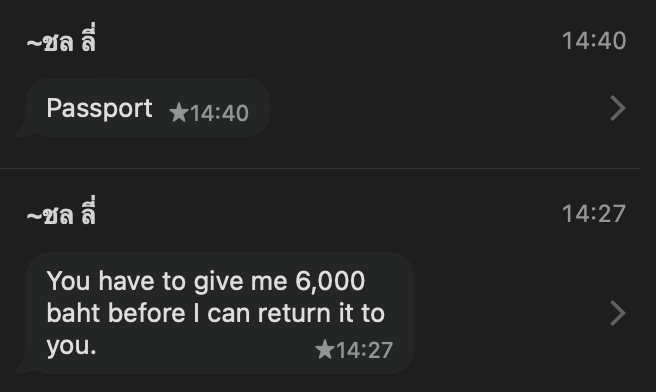Viewport: 656px width, 392px height.
Task: Click the word 'Passport' in the message
Action: click(x=99, y=109)
